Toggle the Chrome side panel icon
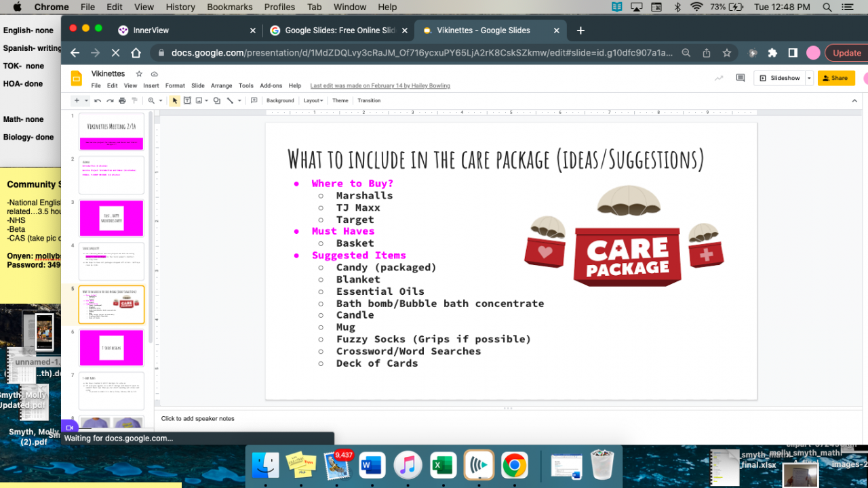Image resolution: width=868 pixels, height=488 pixels. [x=793, y=53]
